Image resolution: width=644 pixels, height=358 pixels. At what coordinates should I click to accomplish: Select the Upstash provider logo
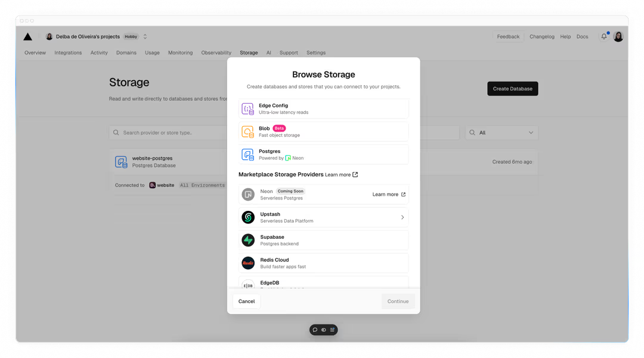[248, 217]
